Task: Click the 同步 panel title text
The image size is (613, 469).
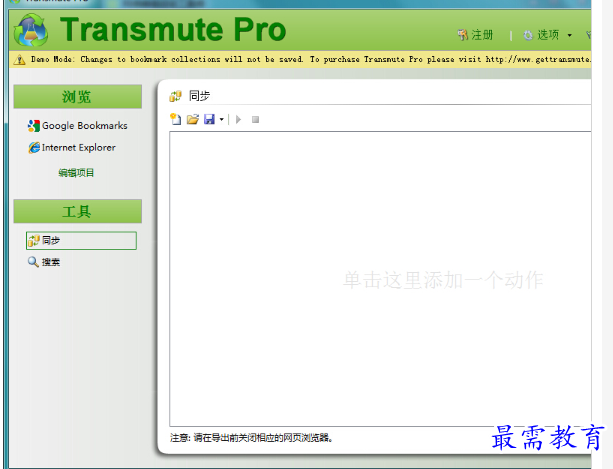Action: pyautogui.click(x=199, y=96)
